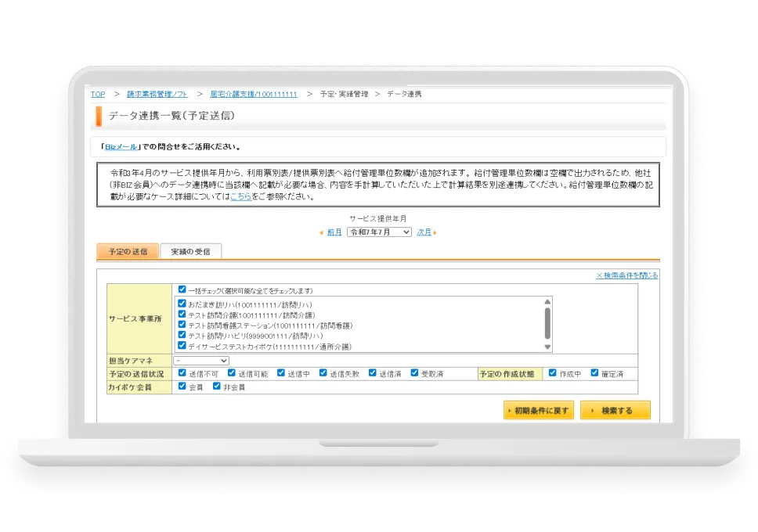Toggle the 確定済 creation status checkbox

point(594,374)
